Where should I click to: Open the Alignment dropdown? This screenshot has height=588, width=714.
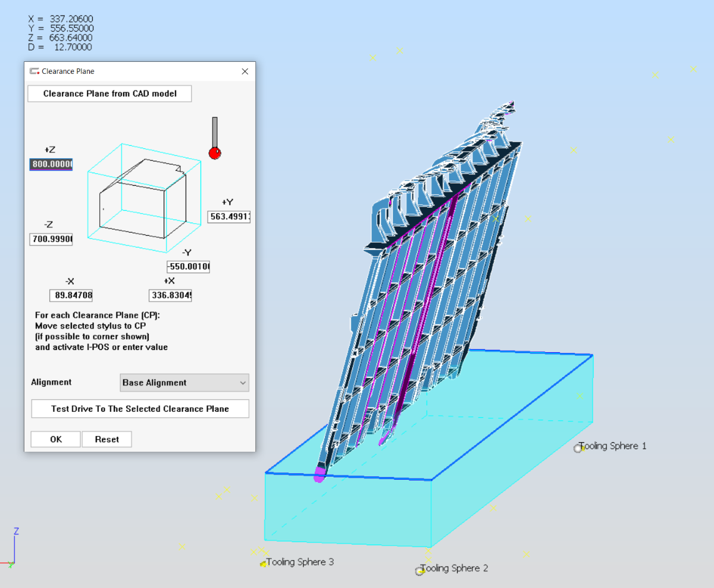(x=184, y=383)
